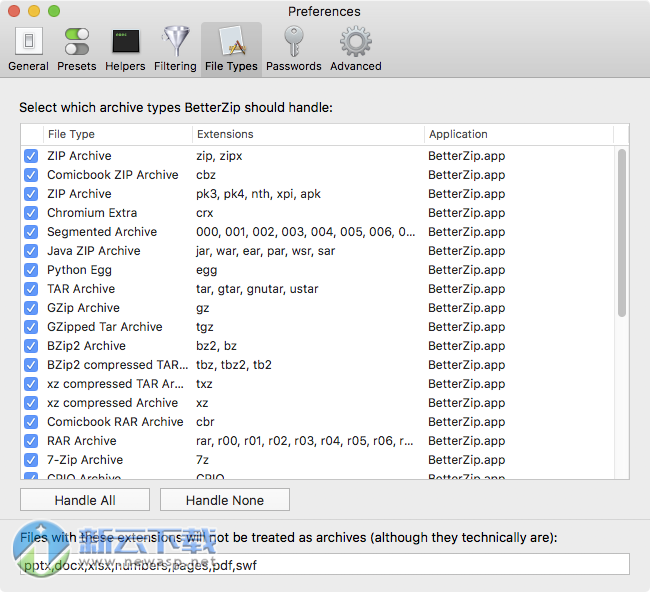650x592 pixels.
Task: Uncheck the zip, zipx ZIP Archive checkbox
Action: click(x=31, y=156)
